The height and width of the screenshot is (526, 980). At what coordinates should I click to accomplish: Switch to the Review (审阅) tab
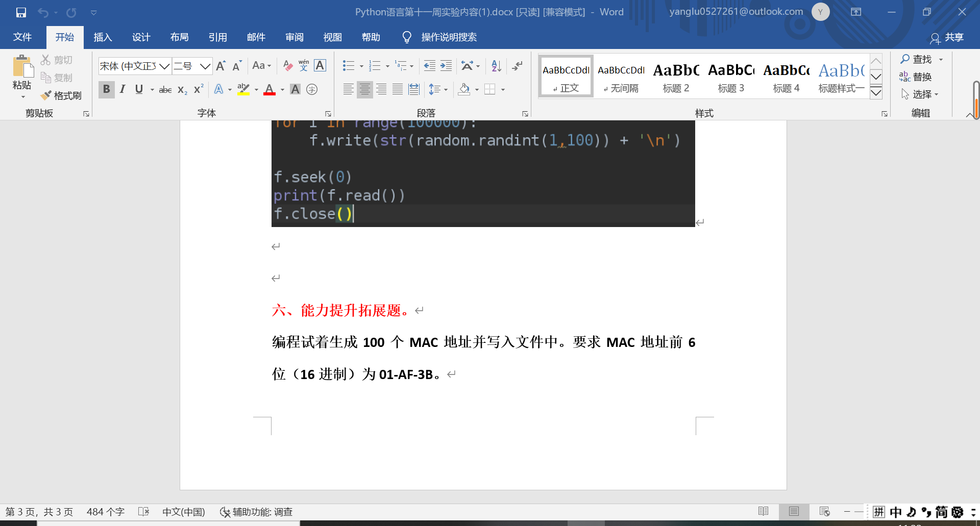[x=294, y=37]
